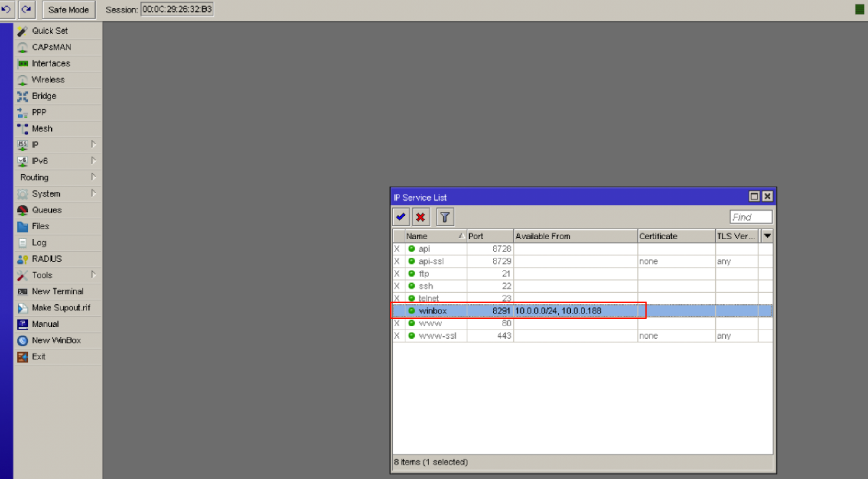Viewport: 868px width, 479px height.
Task: Toggle the Safe Mode button
Action: tap(69, 10)
